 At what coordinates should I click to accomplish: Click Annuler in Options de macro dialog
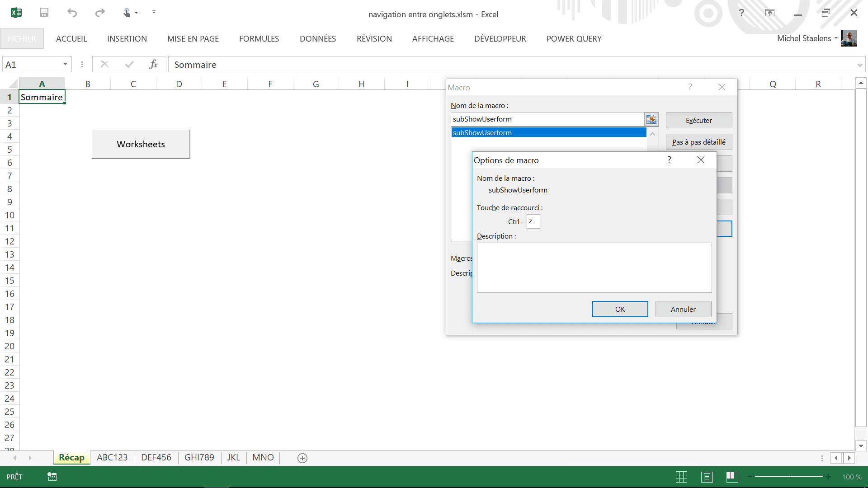683,310
